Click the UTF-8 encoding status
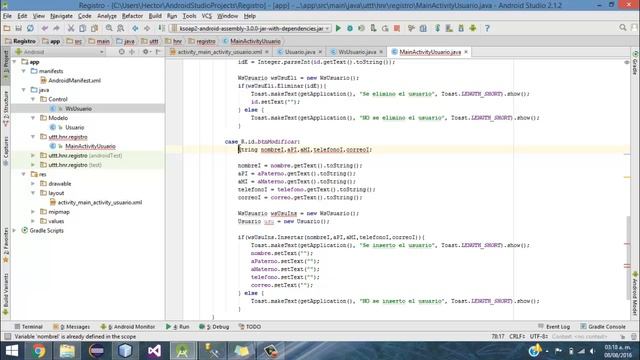The width and height of the screenshot is (640, 360). coord(539,336)
